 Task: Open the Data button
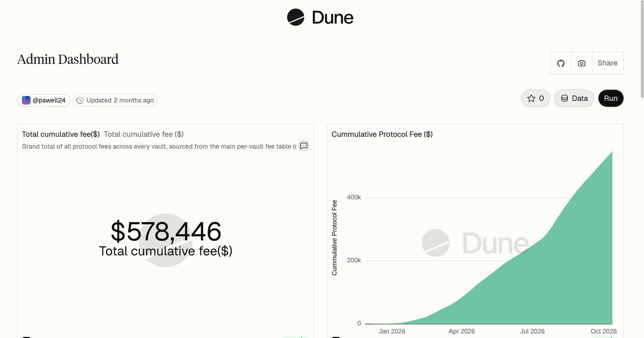click(x=574, y=98)
